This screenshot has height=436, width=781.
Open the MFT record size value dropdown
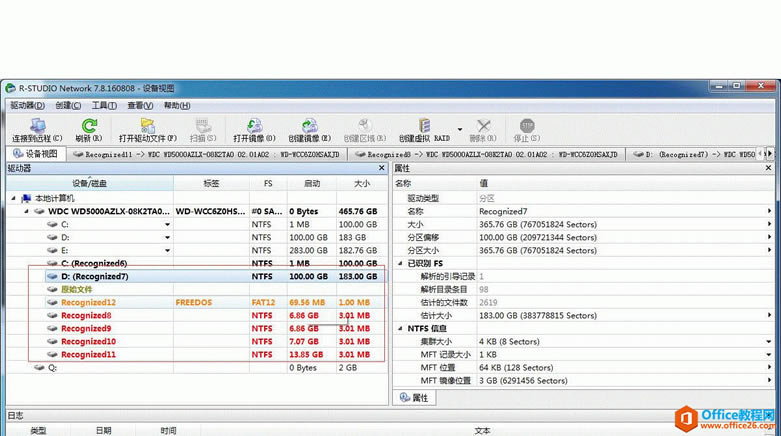click(x=769, y=355)
